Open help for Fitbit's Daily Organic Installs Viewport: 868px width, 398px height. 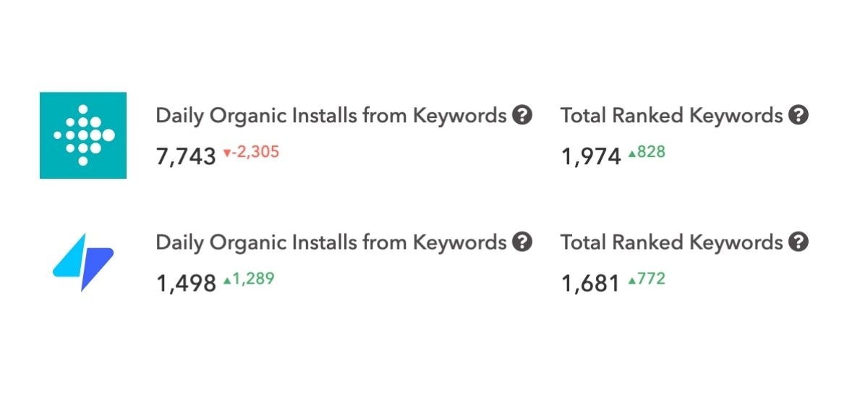[522, 115]
